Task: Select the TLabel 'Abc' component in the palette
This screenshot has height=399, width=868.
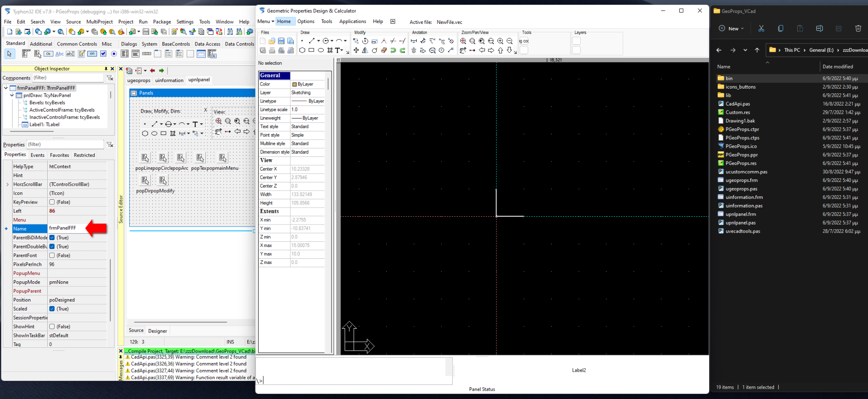Action: pos(59,54)
